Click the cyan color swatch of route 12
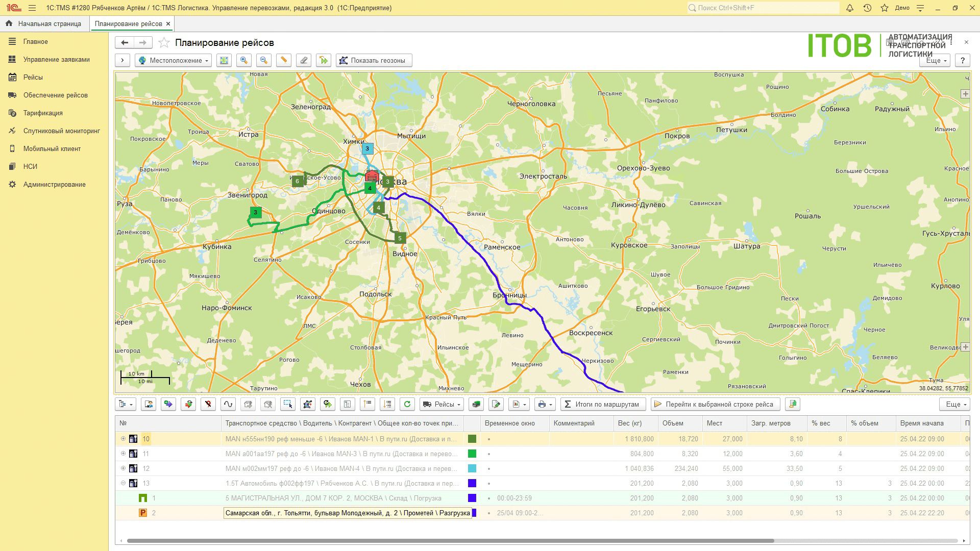Image resolution: width=980 pixels, height=551 pixels. click(472, 468)
